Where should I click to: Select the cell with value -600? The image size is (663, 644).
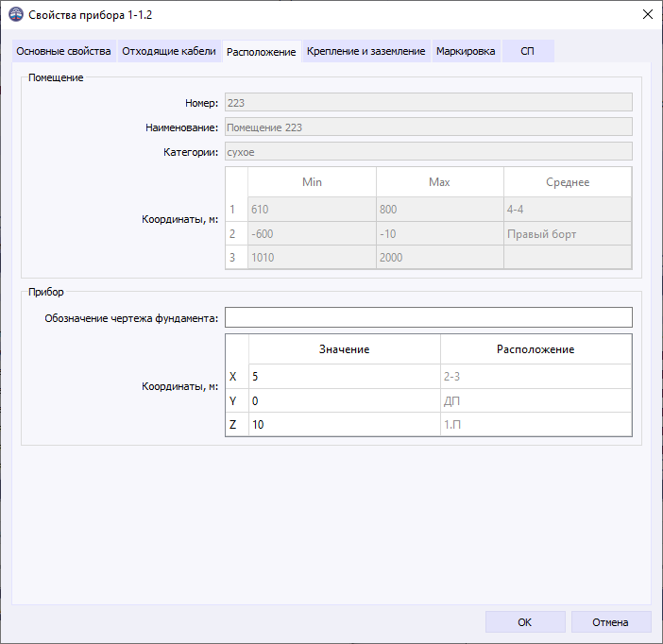tap(312, 233)
